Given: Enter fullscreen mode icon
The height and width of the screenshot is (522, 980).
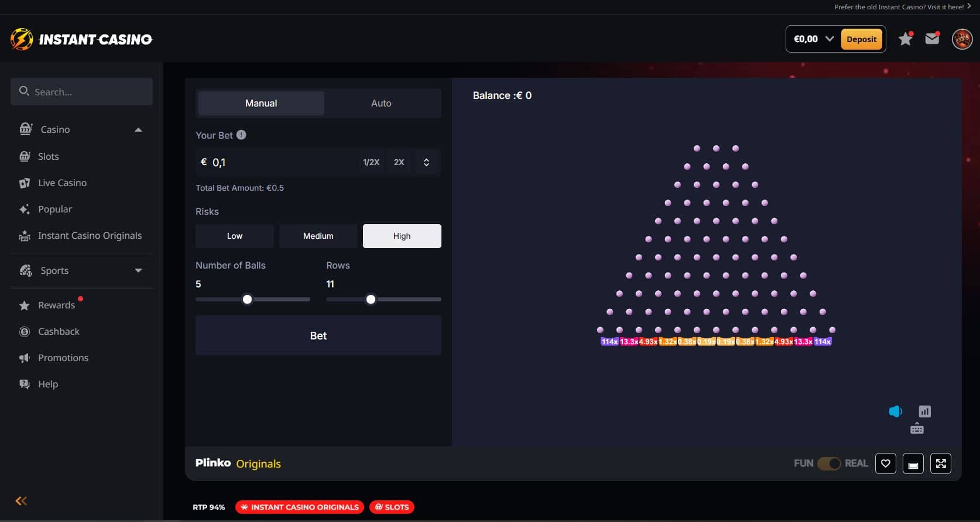Looking at the screenshot, I should coord(941,463).
